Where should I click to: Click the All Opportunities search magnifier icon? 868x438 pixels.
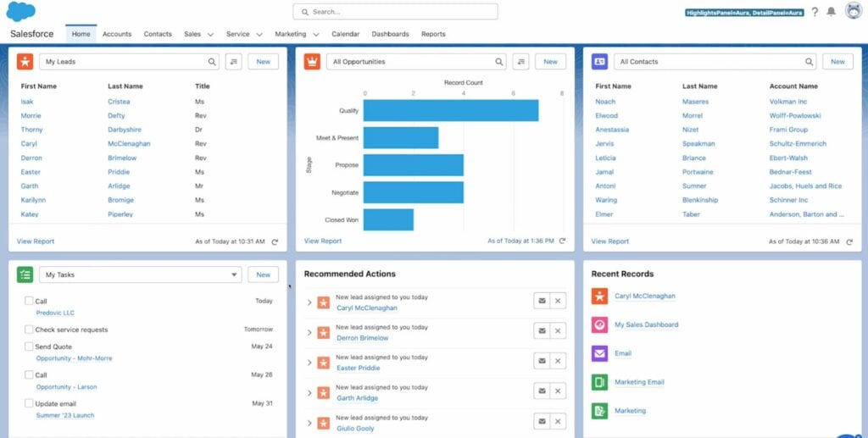coord(499,62)
